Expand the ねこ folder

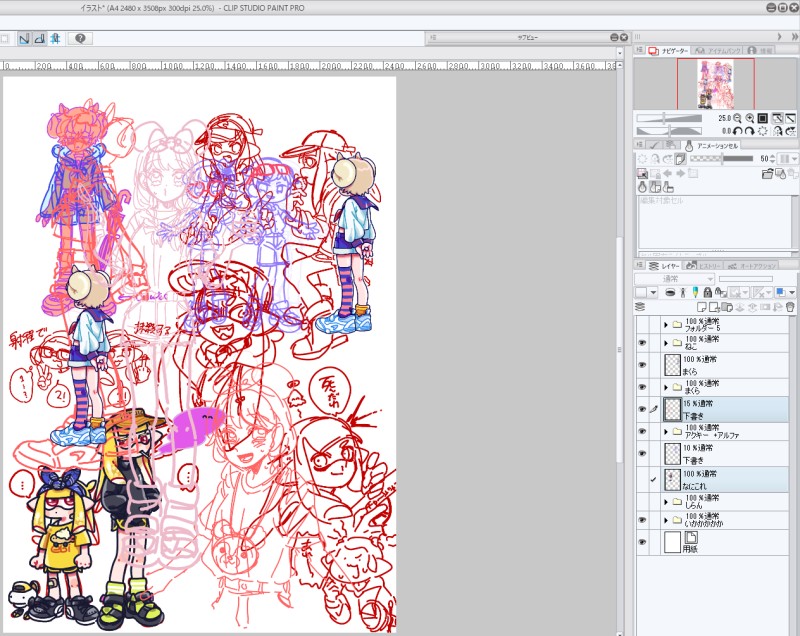tap(666, 343)
